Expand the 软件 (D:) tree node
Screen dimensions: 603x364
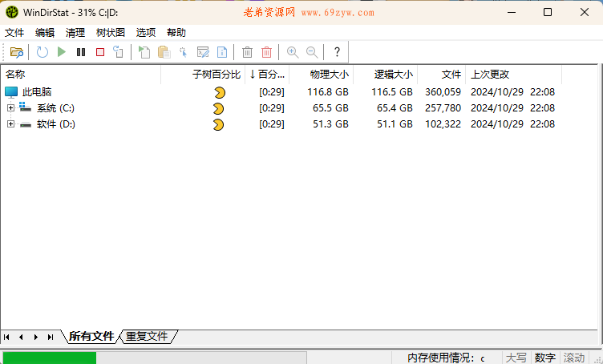coord(10,123)
